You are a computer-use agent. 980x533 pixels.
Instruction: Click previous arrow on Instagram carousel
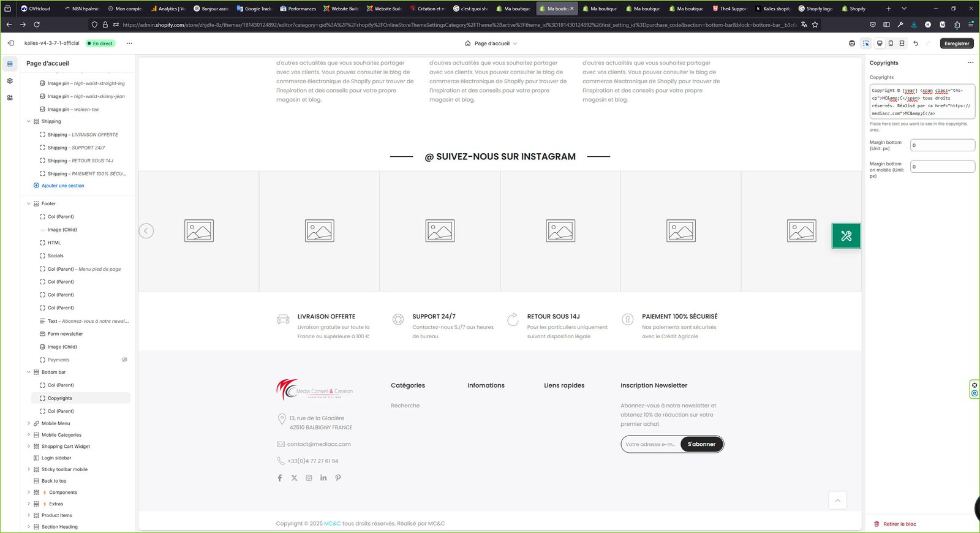146,231
